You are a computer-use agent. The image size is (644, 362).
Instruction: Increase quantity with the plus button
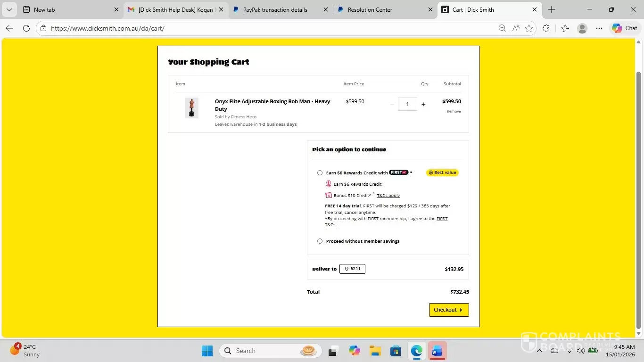coord(423,105)
